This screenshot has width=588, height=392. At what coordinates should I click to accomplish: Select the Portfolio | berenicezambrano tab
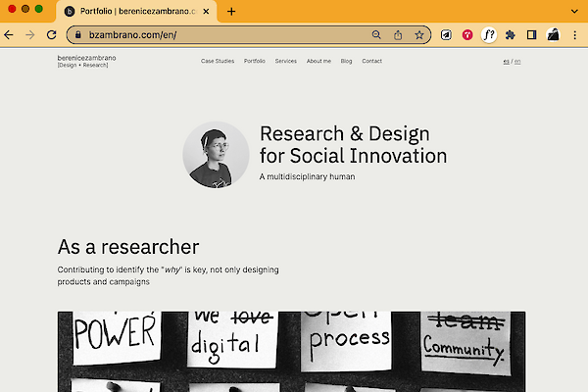(136, 12)
